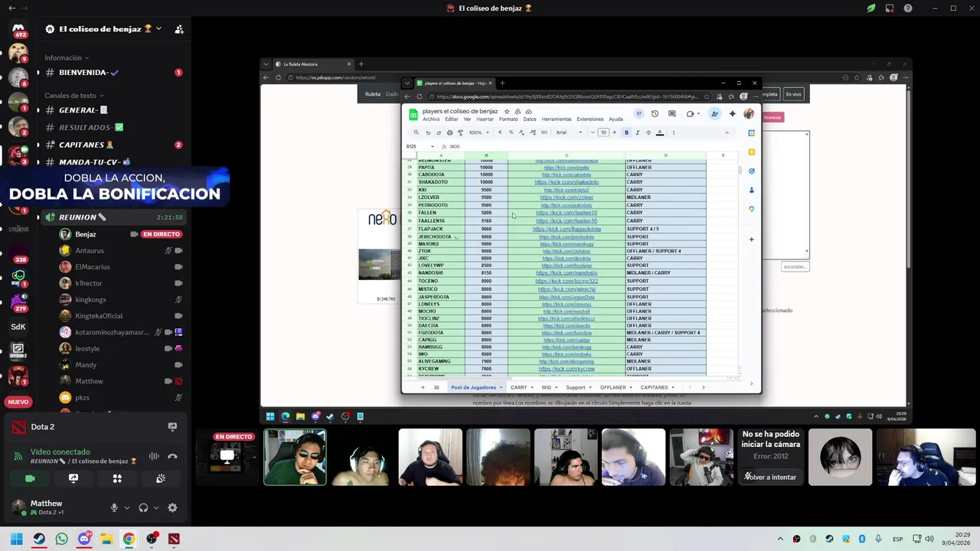Image resolution: width=980 pixels, height=551 pixels.
Task: Share your screen from voice panel
Action: pos(73,478)
